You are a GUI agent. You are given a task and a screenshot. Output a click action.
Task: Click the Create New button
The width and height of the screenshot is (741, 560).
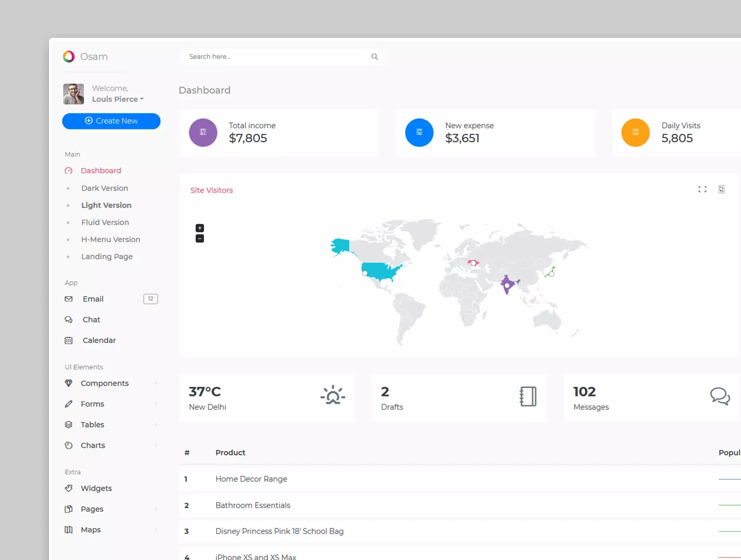pos(111,121)
